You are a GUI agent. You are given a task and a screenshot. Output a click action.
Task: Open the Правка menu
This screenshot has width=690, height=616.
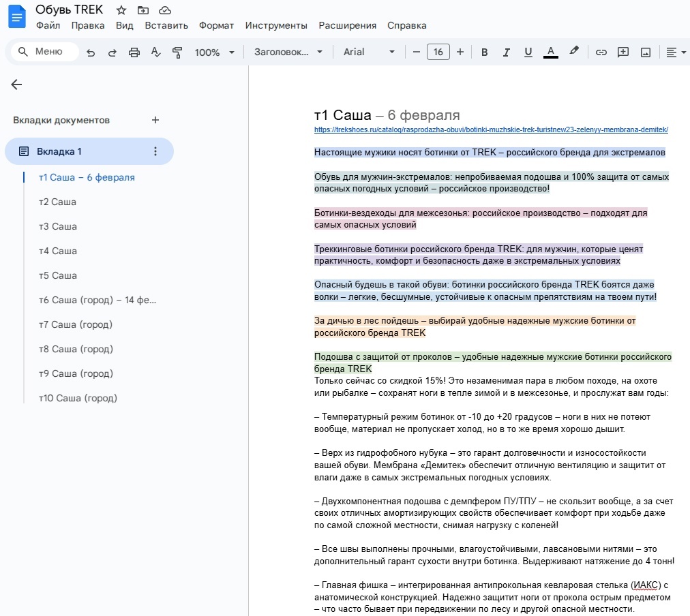point(88,25)
